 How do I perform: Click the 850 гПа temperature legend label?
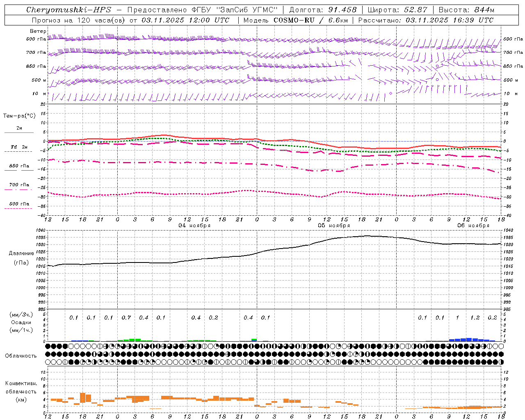(19, 166)
